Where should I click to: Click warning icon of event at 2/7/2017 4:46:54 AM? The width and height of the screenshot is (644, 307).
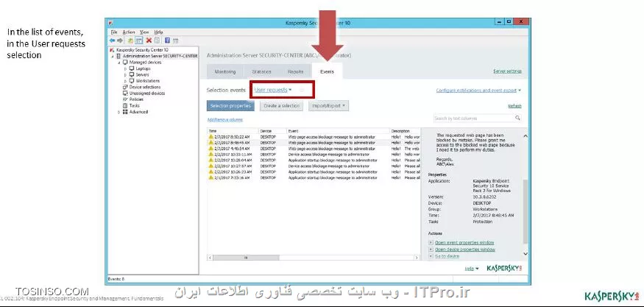coord(211,149)
